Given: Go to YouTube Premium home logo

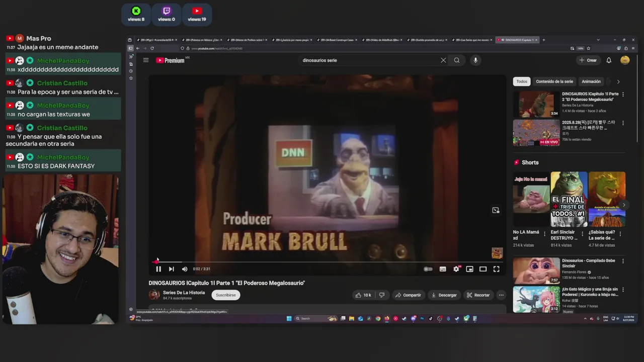Looking at the screenshot, I should coord(171,60).
